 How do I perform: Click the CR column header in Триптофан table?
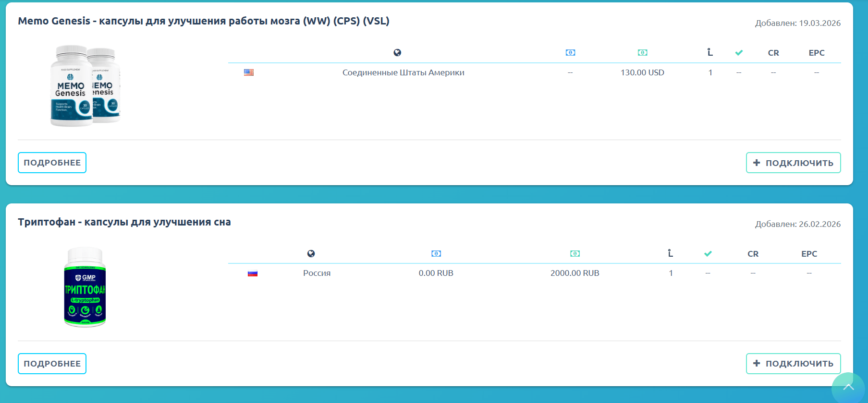pyautogui.click(x=753, y=254)
